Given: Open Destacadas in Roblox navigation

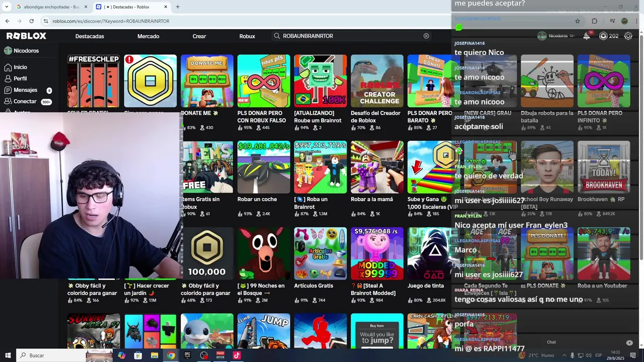Looking at the screenshot, I should coord(90,36).
